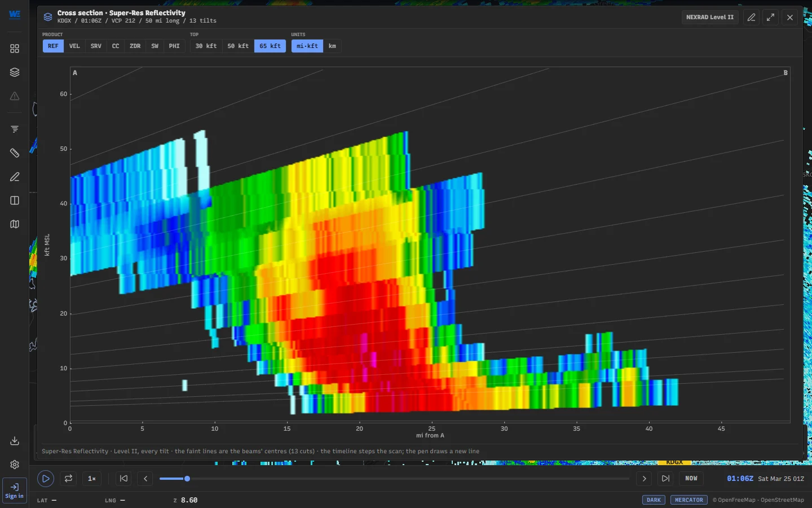Click the NEXRAD Level II button
812x508 pixels.
710,17
